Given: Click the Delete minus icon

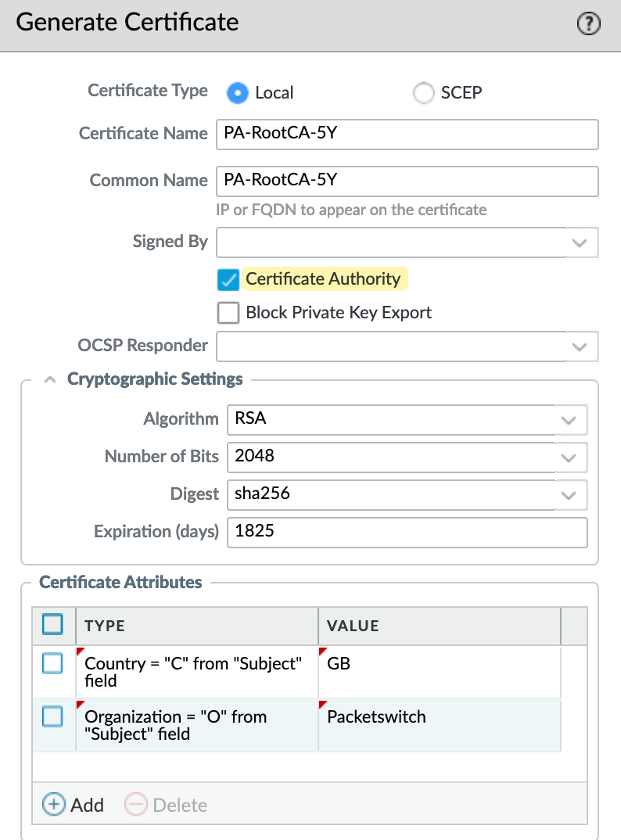Looking at the screenshot, I should pyautogui.click(x=136, y=805).
